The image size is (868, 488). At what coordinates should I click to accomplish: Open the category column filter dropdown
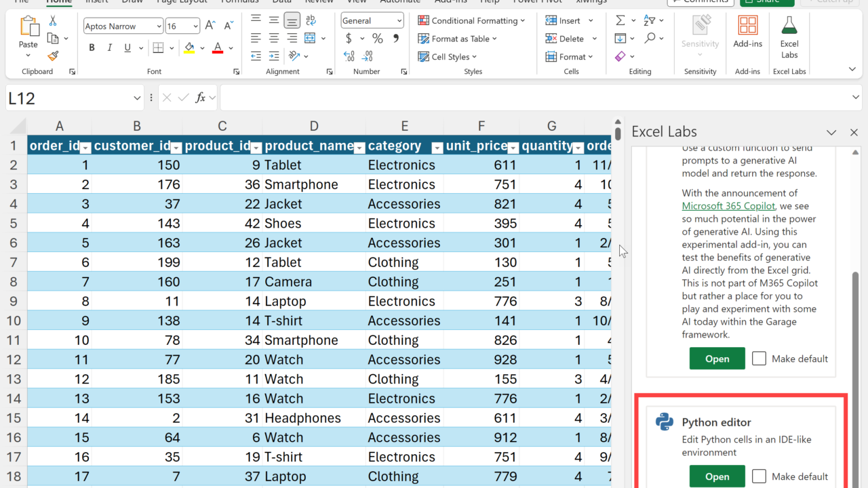[x=437, y=147]
